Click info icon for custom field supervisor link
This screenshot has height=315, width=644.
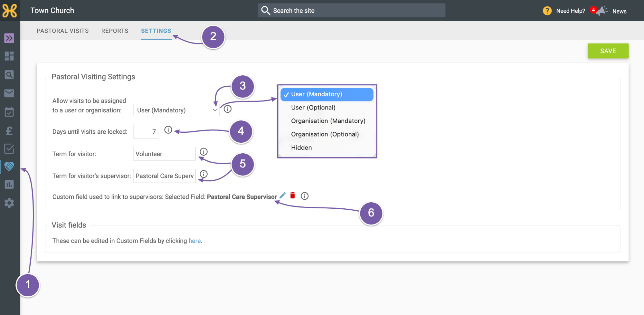[x=305, y=196]
